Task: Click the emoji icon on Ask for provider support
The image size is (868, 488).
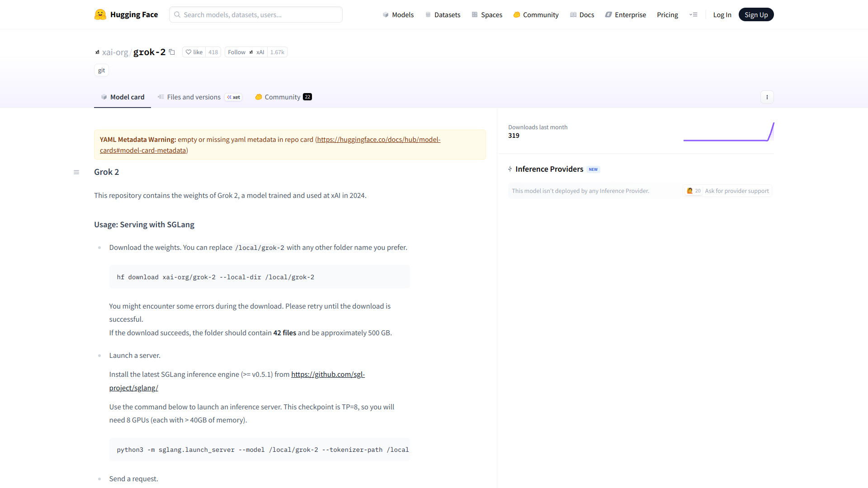Action: [x=690, y=191]
